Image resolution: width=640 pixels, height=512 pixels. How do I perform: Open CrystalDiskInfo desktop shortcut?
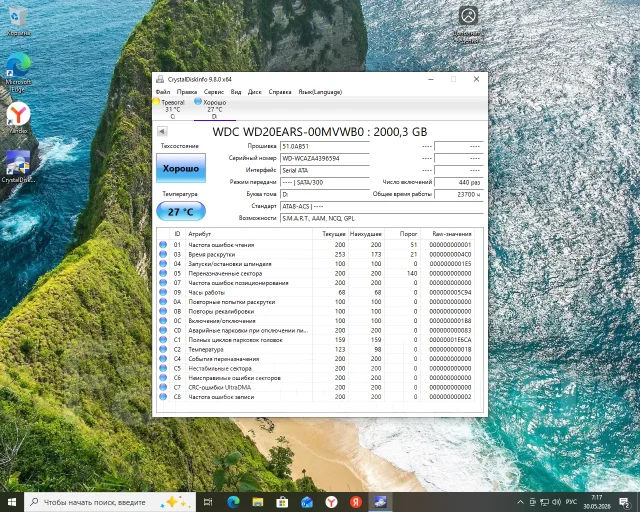pyautogui.click(x=18, y=167)
